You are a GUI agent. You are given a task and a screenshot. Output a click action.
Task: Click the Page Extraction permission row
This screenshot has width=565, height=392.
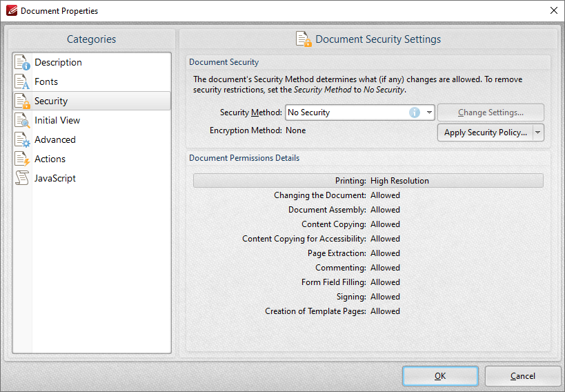point(368,253)
